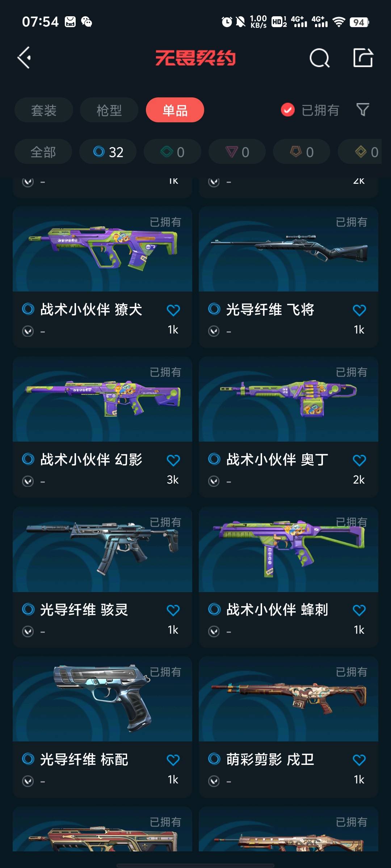Screen dimensions: 391x868
Task: Favorite 光导纤维 飞将 with heart icon
Action: (359, 310)
